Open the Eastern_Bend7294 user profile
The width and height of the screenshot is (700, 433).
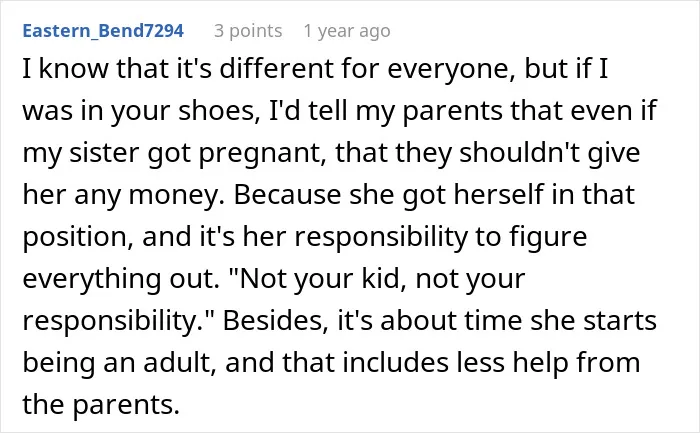pyautogui.click(x=103, y=31)
